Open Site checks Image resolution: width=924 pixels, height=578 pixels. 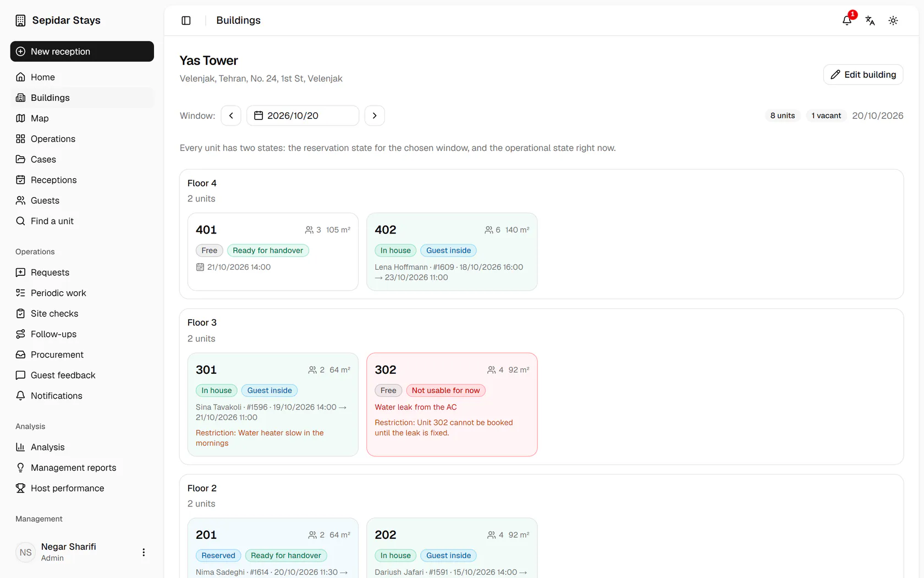point(82,313)
